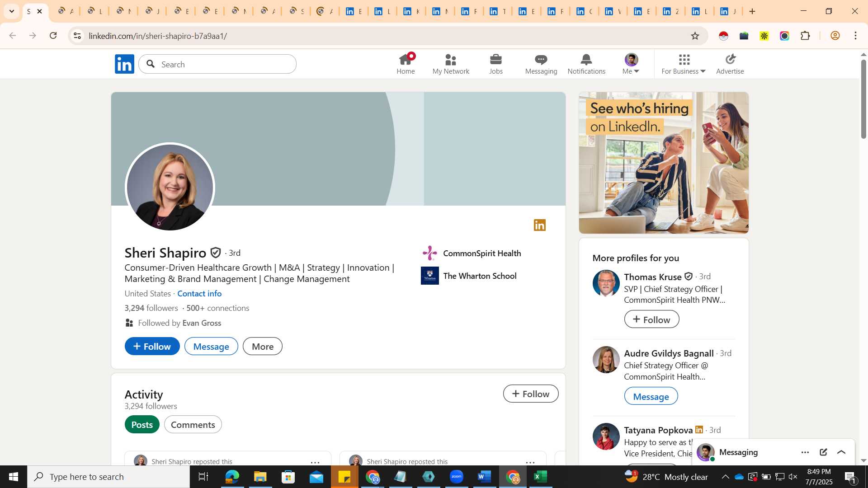Open Audre Gvildys Bagnall's profile
The image size is (868, 488).
669,353
